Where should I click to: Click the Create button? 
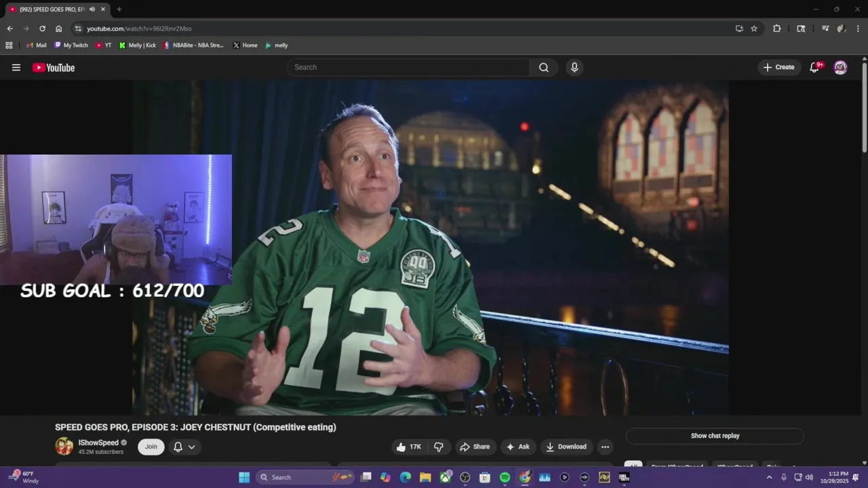778,67
